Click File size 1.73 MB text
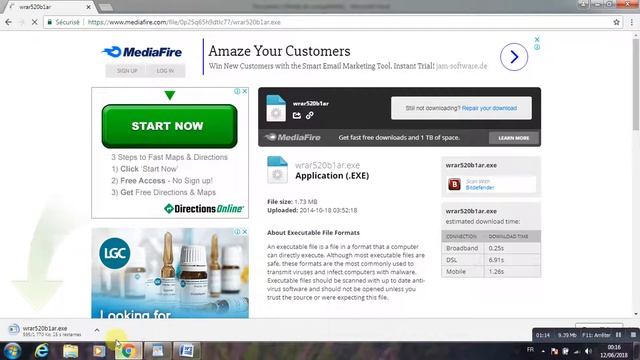 292,202
